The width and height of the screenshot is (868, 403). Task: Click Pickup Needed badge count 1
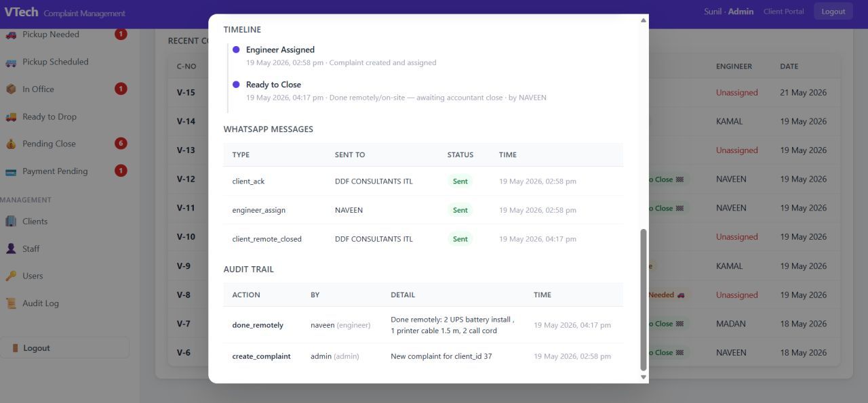(x=121, y=34)
